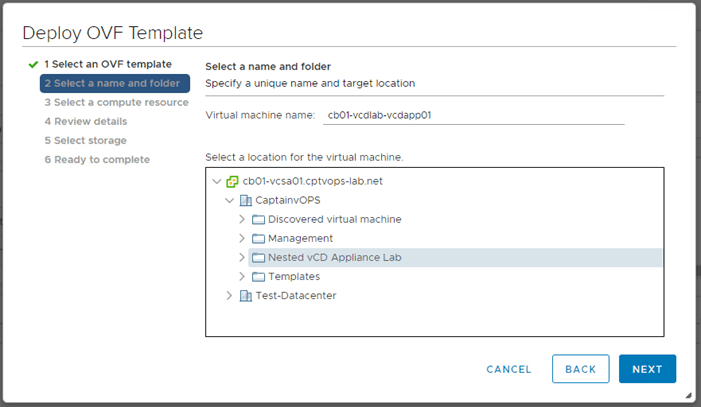This screenshot has height=407, width=701.
Task: Click the green checkmark beside step 1
Action: (33, 65)
